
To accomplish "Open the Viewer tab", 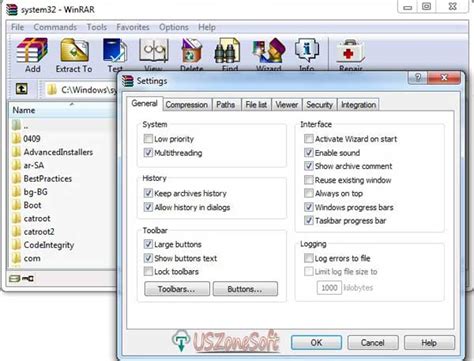I will coord(287,105).
